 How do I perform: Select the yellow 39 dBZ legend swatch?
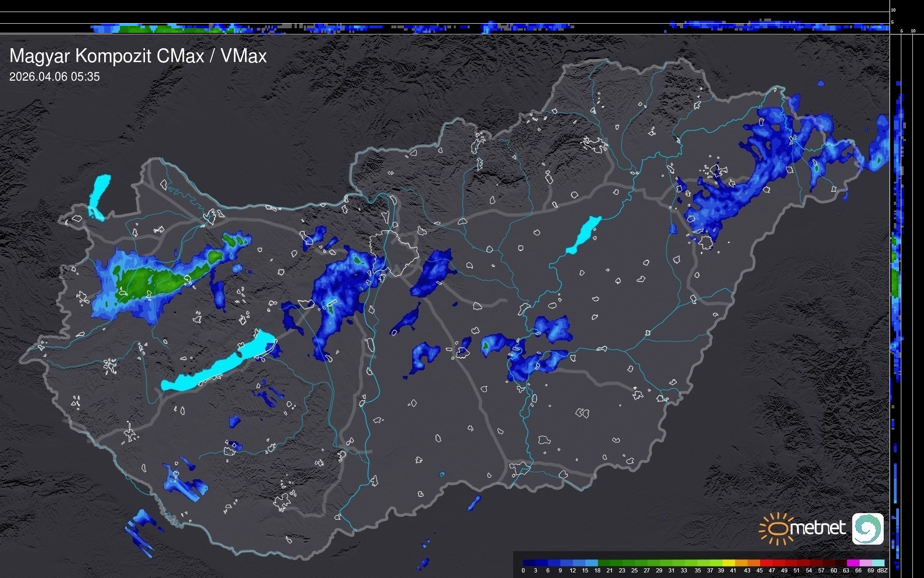coord(728,563)
